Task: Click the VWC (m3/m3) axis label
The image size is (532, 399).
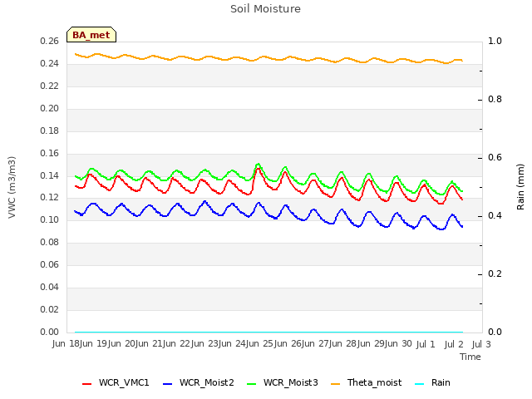Action: pos(12,187)
